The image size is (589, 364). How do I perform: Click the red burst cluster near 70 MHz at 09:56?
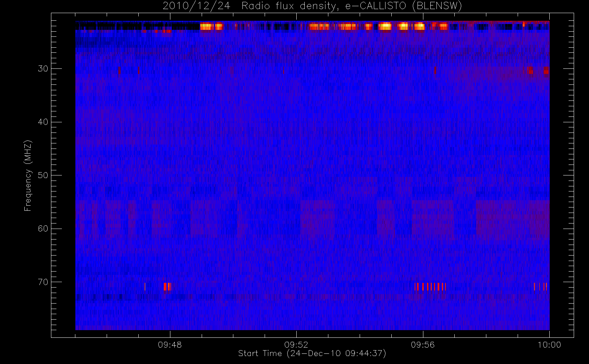click(430, 286)
